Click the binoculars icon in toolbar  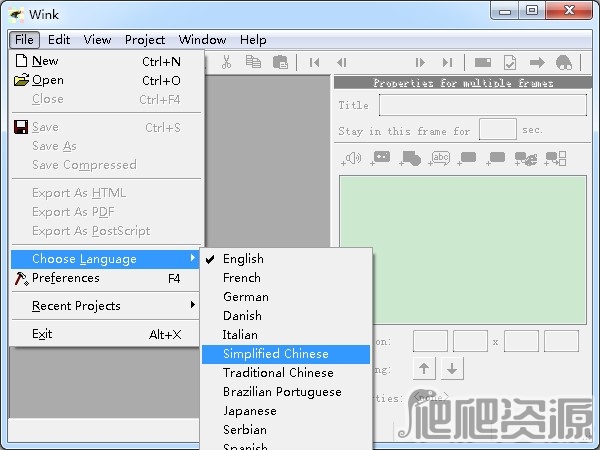563,62
